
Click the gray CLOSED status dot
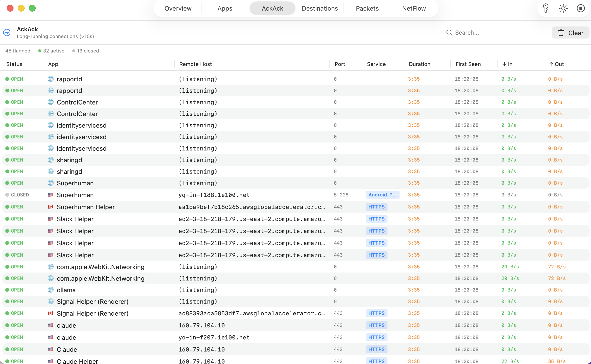(x=7, y=195)
